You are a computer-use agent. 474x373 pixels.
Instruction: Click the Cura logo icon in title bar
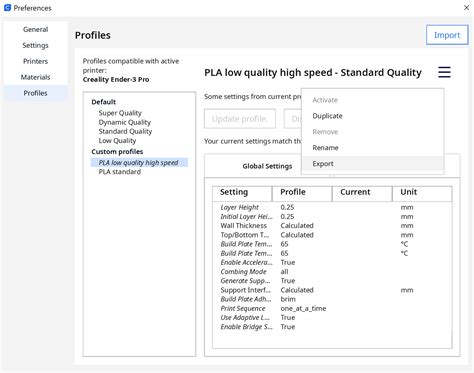(7, 7)
